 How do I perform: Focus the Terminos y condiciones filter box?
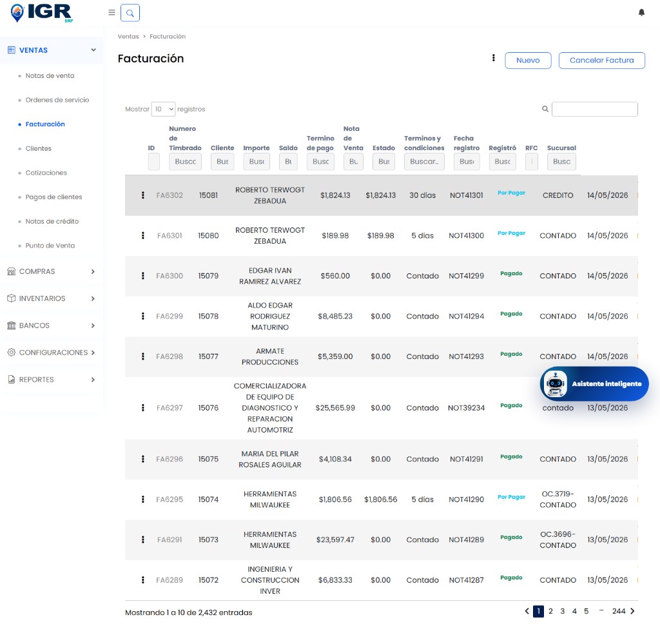[x=424, y=162]
